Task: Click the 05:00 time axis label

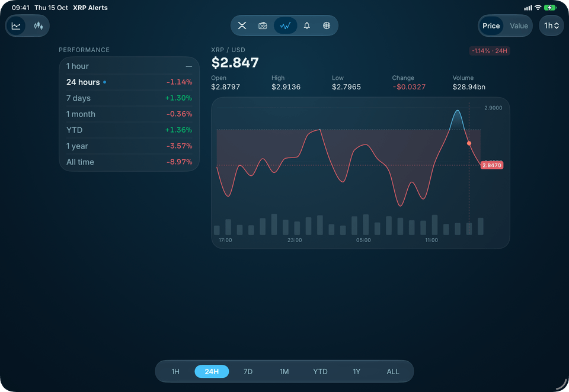Action: point(363,240)
